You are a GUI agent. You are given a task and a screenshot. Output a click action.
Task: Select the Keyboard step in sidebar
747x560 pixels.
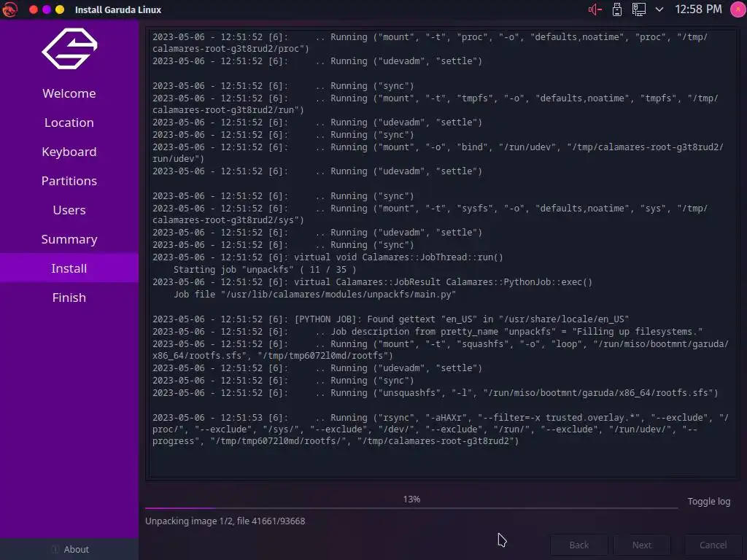point(69,152)
